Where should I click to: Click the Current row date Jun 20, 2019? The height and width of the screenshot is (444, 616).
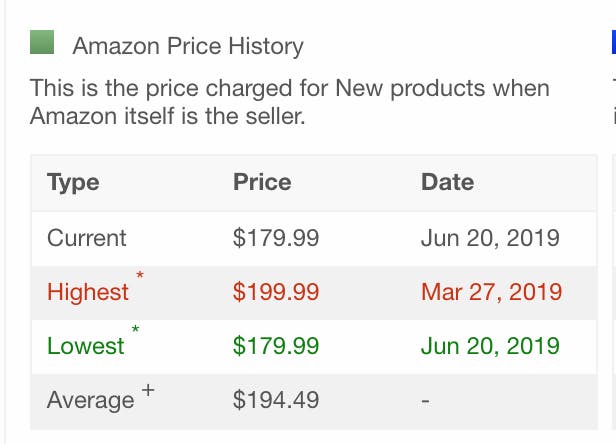490,238
